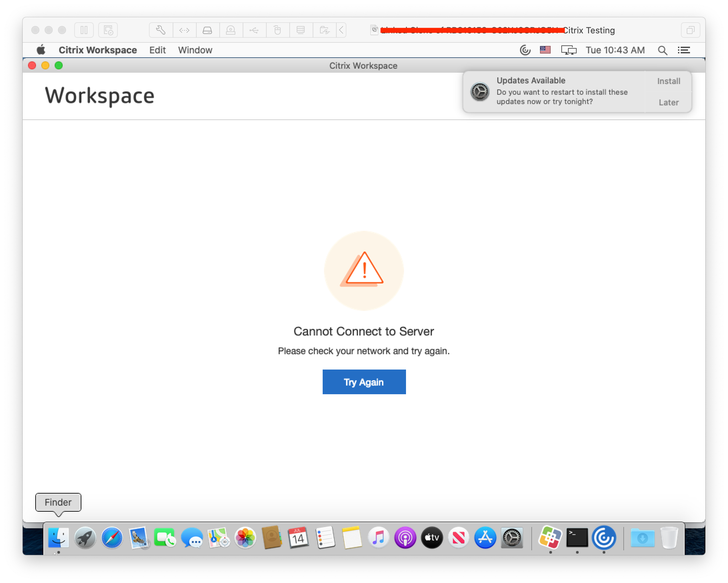This screenshot has height=583, width=728.
Task: Open Contacts from the Dock
Action: point(272,537)
